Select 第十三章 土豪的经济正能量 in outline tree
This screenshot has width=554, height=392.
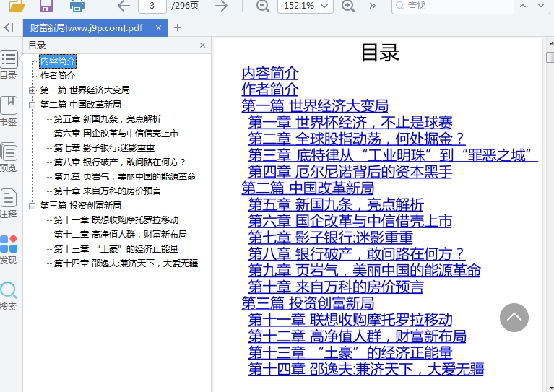116,249
